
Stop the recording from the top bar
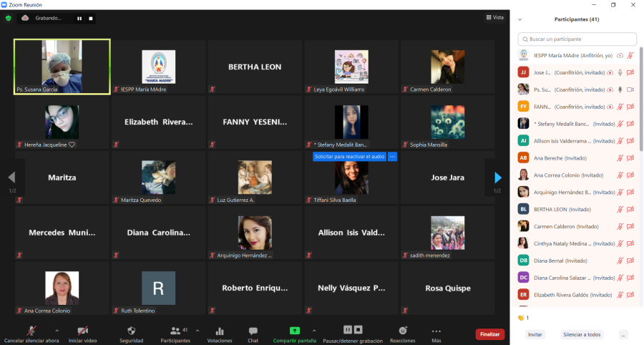pyautogui.click(x=91, y=18)
